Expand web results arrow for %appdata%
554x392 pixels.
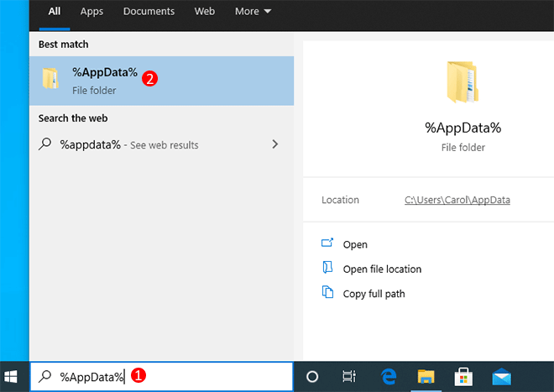(274, 144)
